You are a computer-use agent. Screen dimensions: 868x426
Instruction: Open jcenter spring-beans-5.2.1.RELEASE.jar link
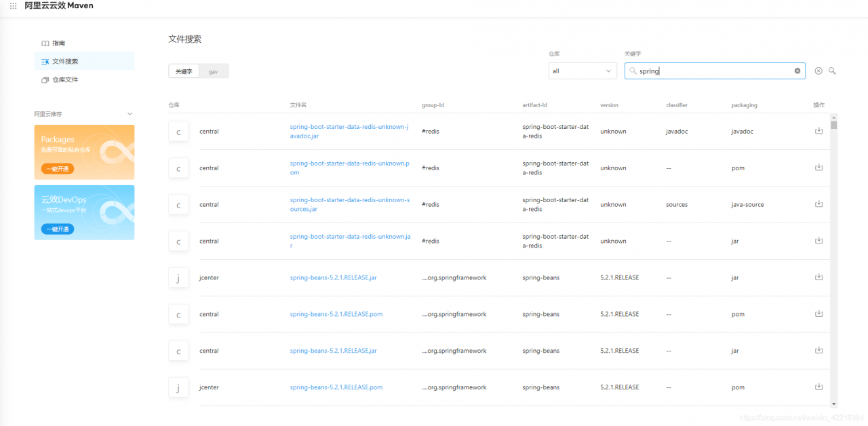(x=333, y=277)
